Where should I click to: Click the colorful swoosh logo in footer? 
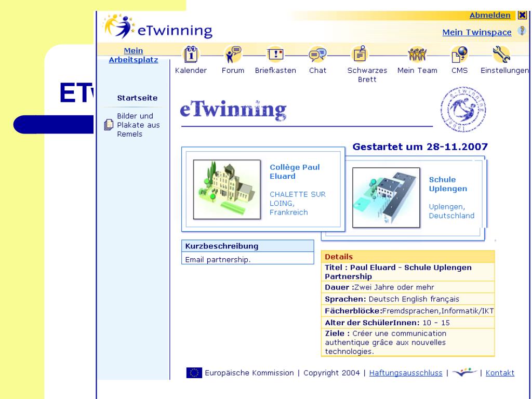pyautogui.click(x=464, y=372)
